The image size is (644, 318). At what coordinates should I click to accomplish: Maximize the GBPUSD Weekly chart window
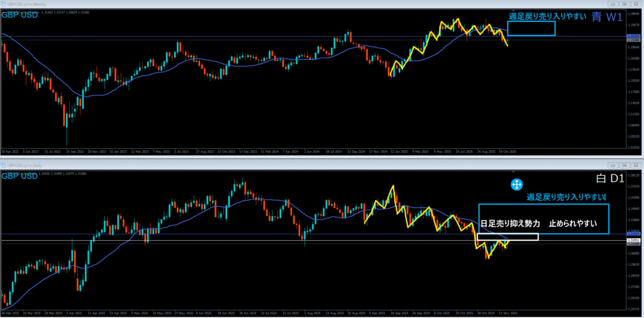[625, 4]
